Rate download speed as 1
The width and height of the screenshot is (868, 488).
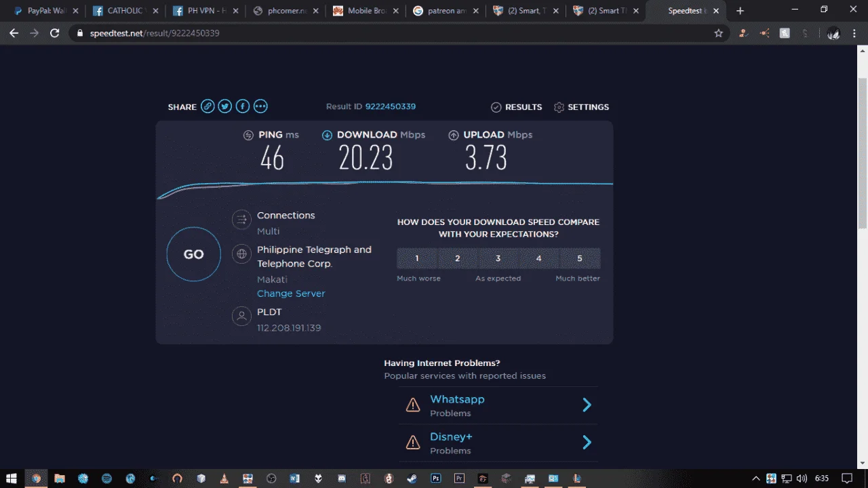(x=417, y=258)
